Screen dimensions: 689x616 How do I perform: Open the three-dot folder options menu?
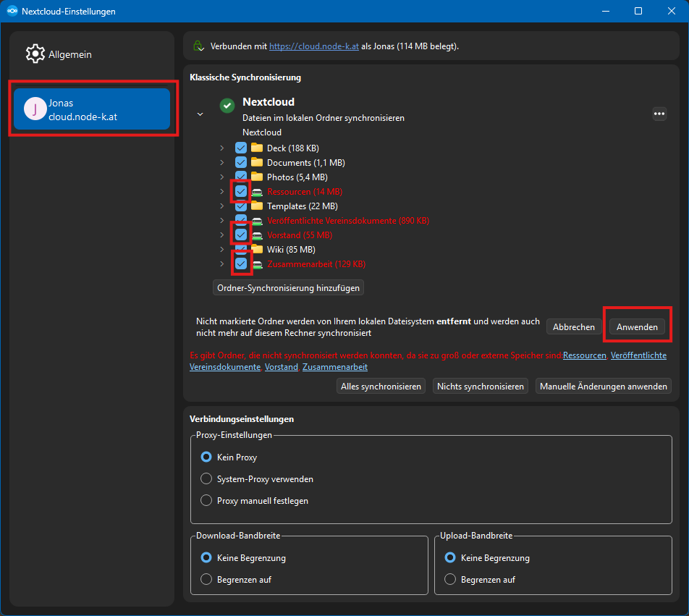(659, 114)
